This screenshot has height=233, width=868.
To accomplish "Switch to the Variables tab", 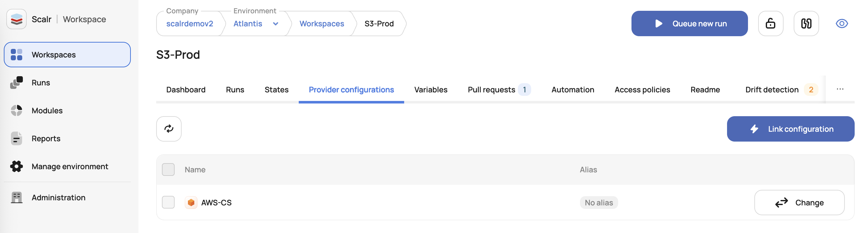I will coord(431,90).
